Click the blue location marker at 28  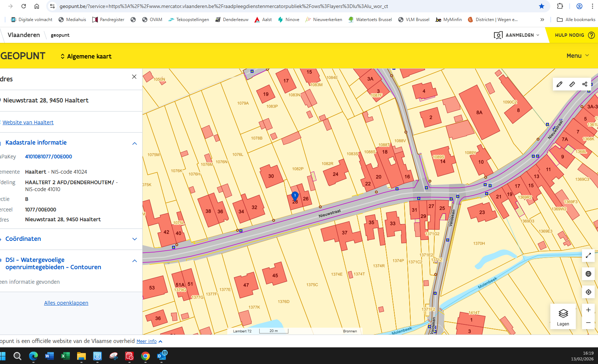click(295, 196)
